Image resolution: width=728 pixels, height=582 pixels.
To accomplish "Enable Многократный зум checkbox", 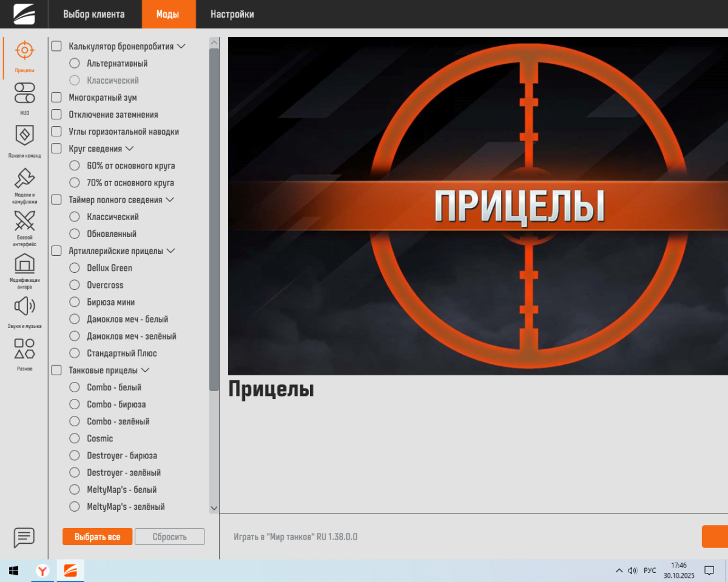I will [56, 97].
